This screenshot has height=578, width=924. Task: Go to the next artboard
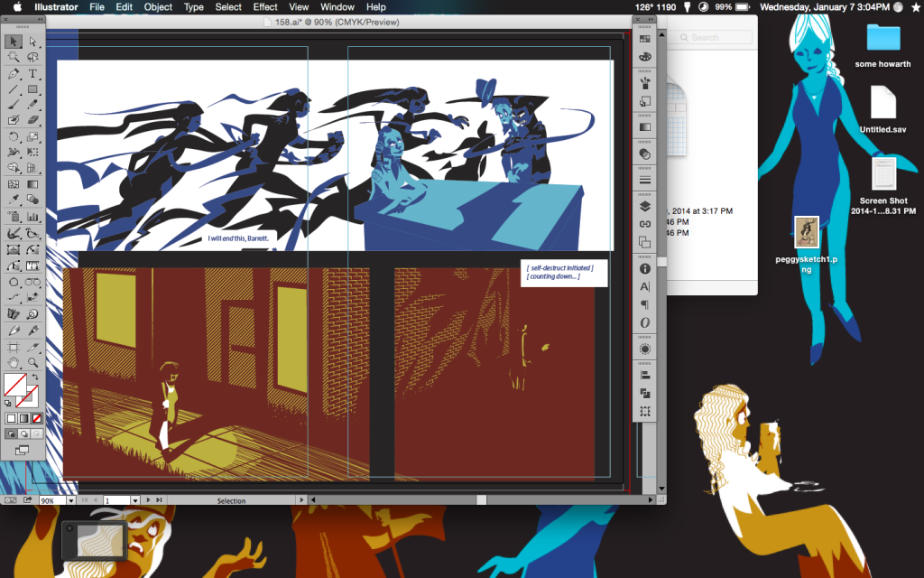coord(149,499)
